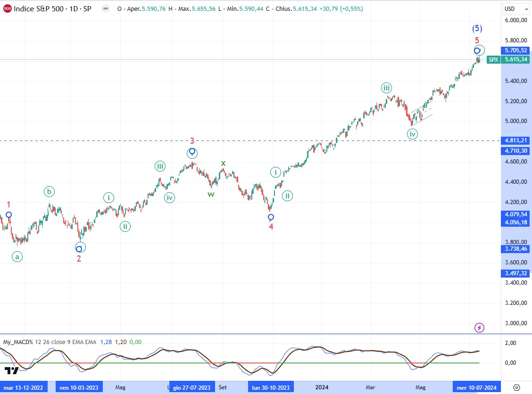Click the 3.738,46 price axis label
The image size is (532, 394).
pos(515,249)
